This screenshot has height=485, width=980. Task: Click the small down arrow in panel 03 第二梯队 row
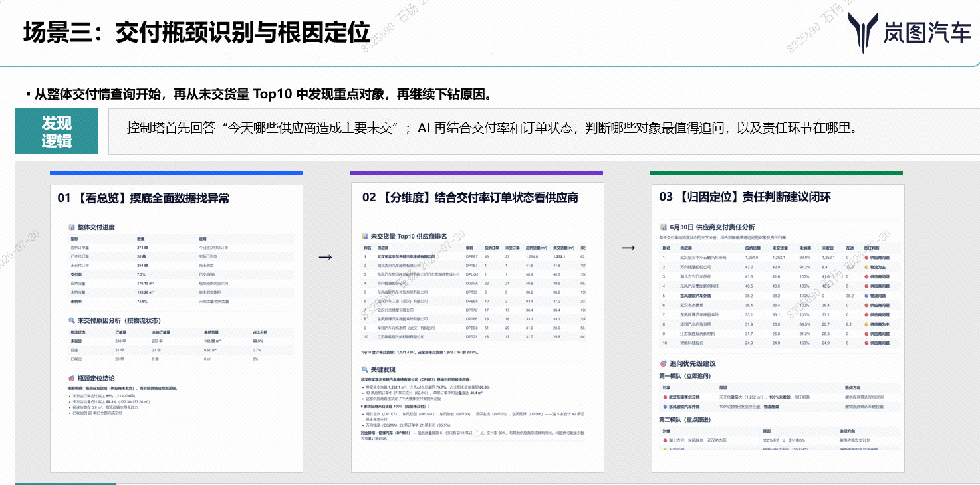(x=784, y=440)
